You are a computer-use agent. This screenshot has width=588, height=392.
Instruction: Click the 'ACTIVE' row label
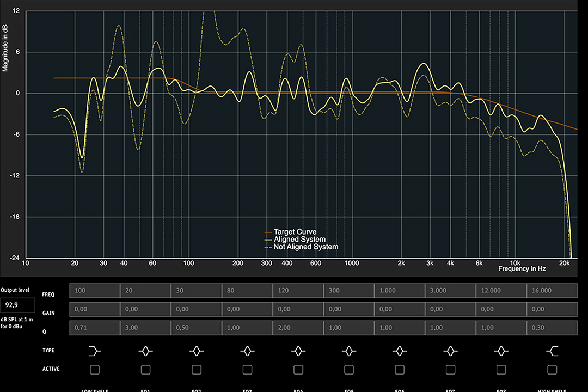tap(51, 369)
